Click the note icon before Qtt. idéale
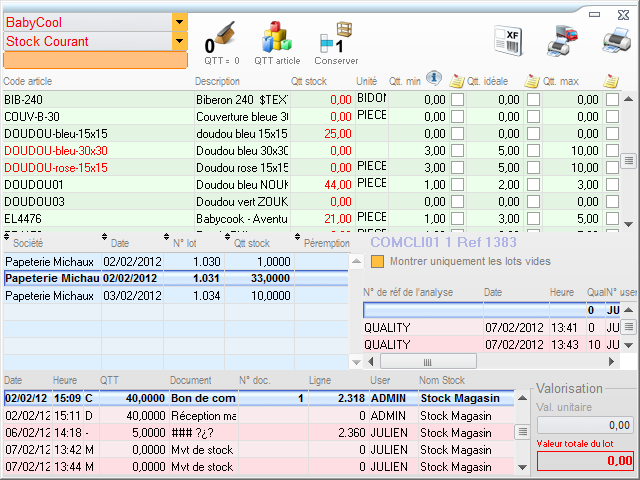The height and width of the screenshot is (480, 640). tap(457, 81)
